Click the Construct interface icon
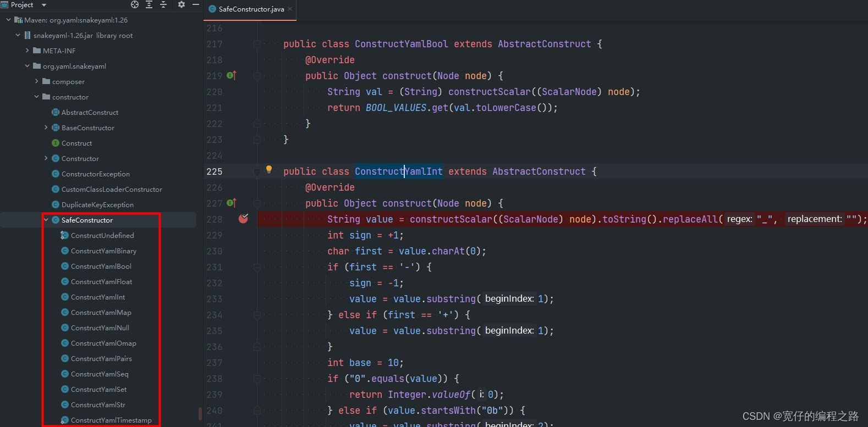This screenshot has width=868, height=427. tap(56, 143)
